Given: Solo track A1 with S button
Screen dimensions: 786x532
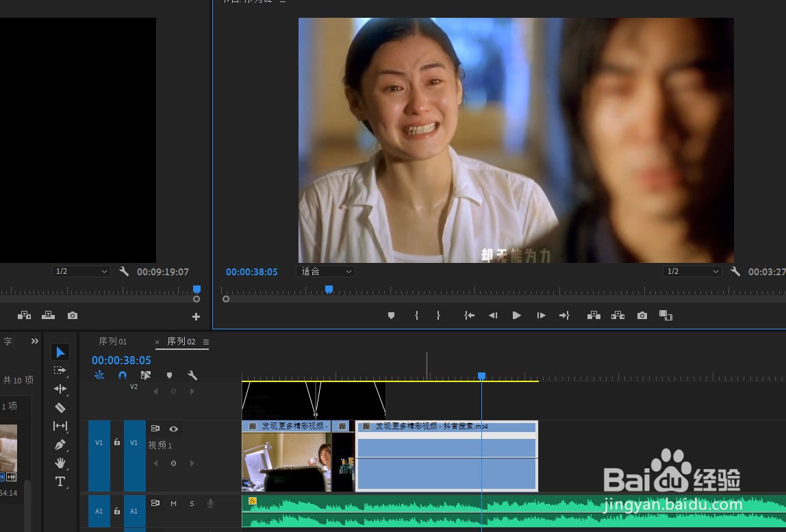Looking at the screenshot, I should pos(192,503).
